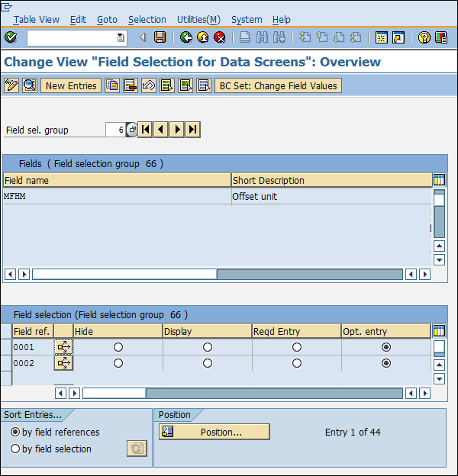Click the Create New Session icon

pos(381,37)
